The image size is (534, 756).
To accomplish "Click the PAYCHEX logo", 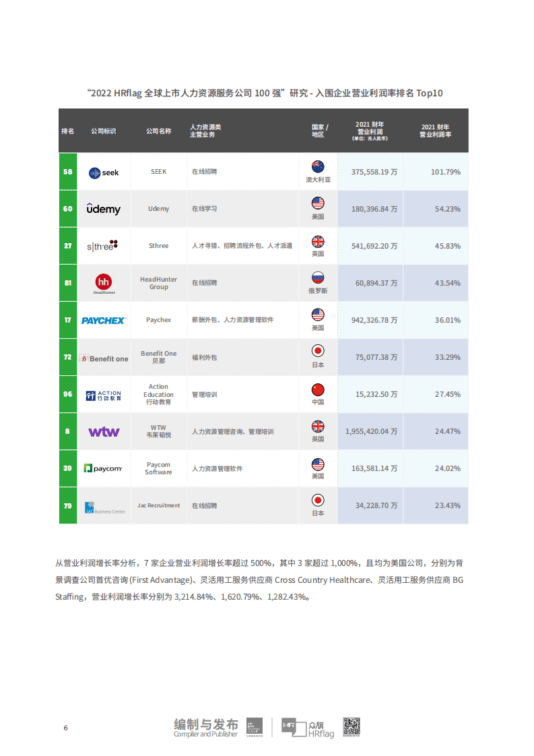I will point(104,321).
